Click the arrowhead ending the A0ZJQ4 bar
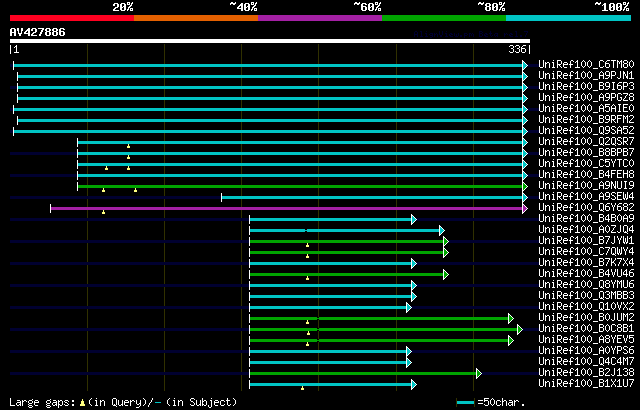 (x=442, y=230)
